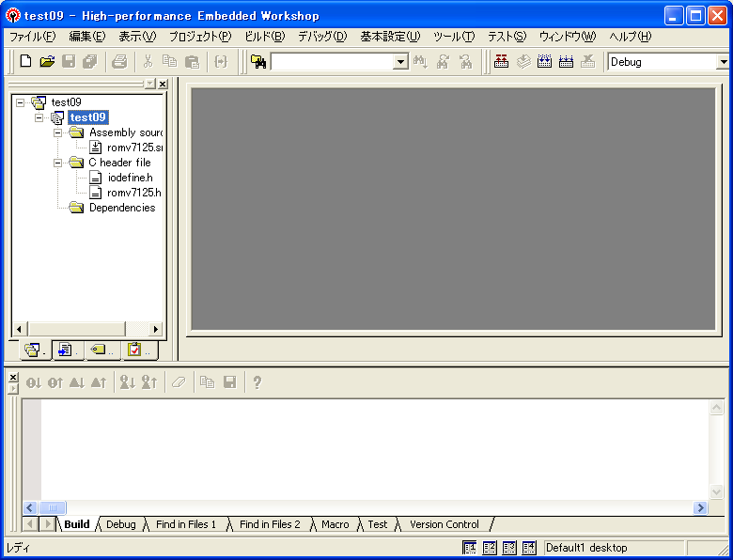This screenshot has width=733, height=560.
Task: Click the Find in Files binoculars icon
Action: click(258, 62)
